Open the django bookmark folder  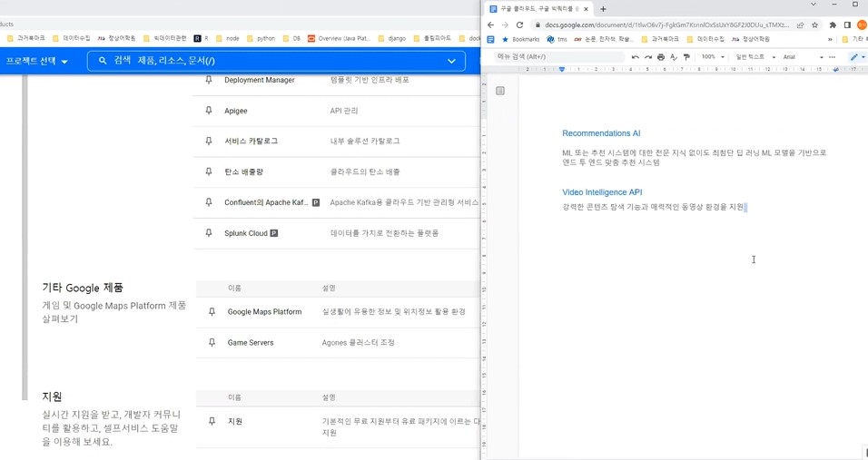click(x=392, y=38)
